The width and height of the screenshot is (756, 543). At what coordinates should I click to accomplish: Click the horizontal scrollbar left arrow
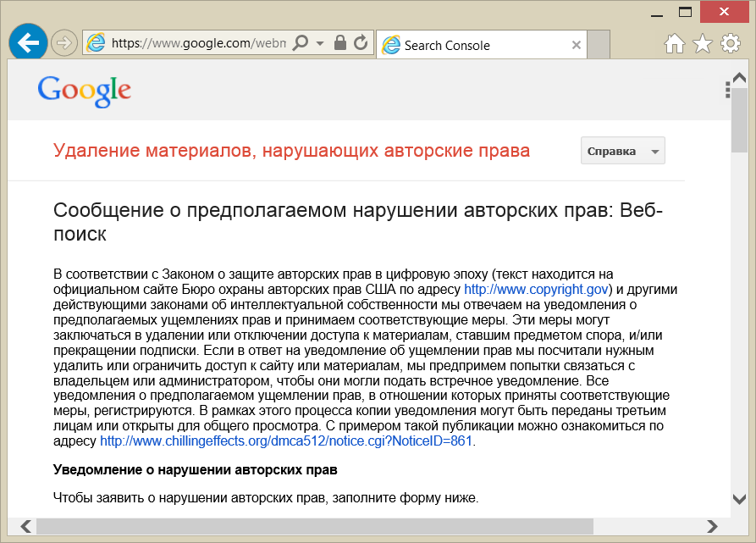coord(26,526)
